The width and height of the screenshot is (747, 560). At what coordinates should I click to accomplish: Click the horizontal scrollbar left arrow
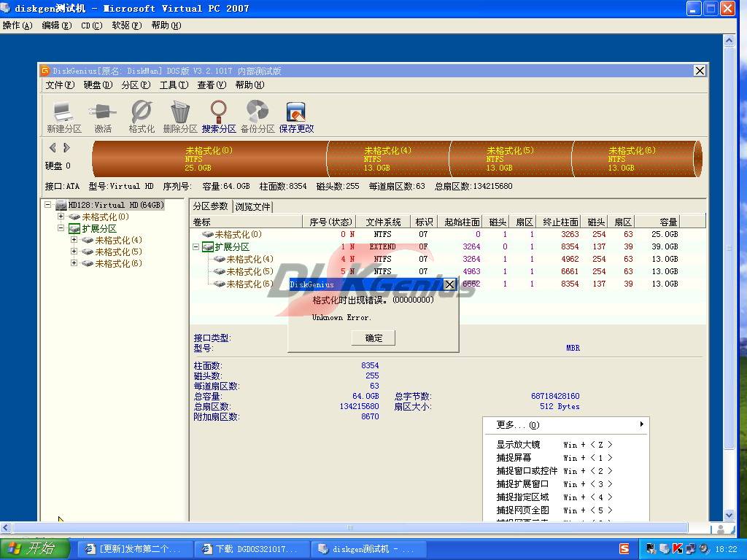5,527
